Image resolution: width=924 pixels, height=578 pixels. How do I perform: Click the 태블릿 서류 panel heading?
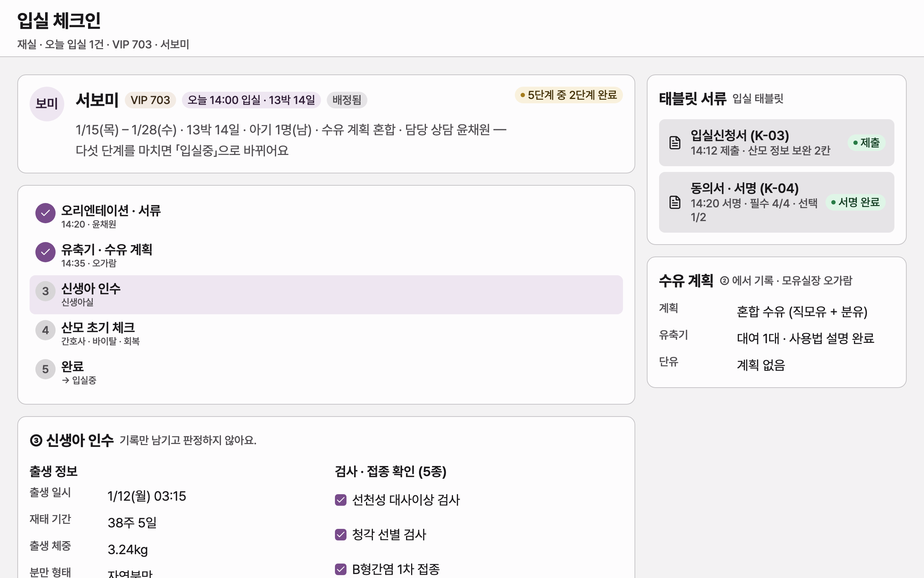(x=693, y=99)
